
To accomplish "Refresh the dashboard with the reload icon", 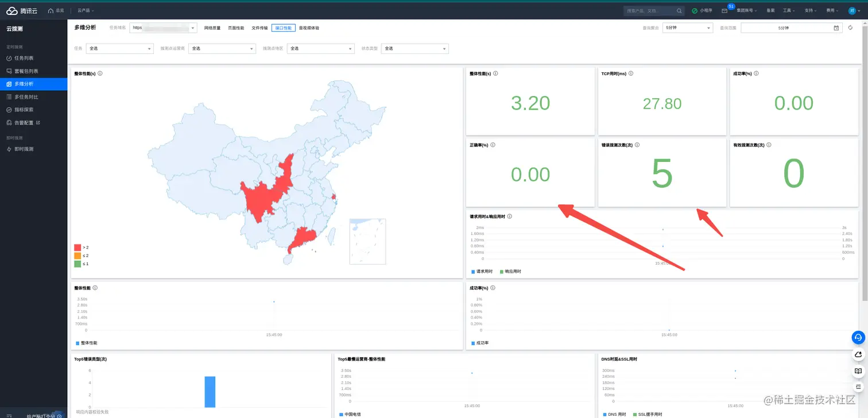I will (850, 28).
